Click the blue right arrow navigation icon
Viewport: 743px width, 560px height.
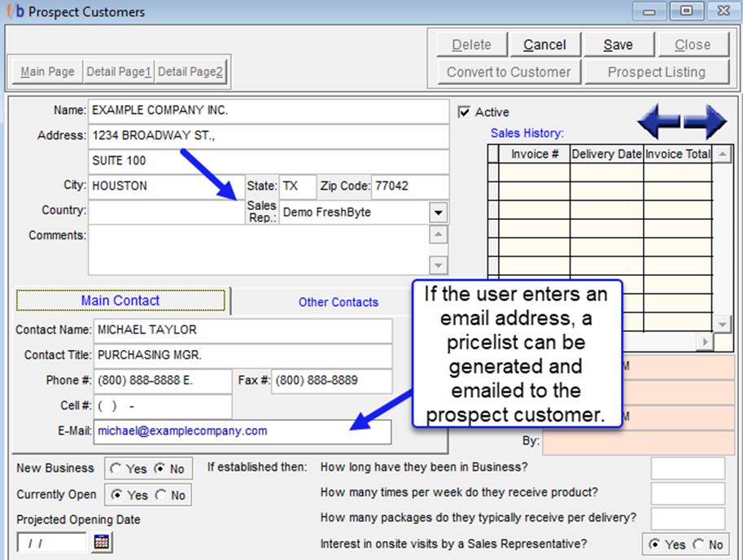click(706, 122)
